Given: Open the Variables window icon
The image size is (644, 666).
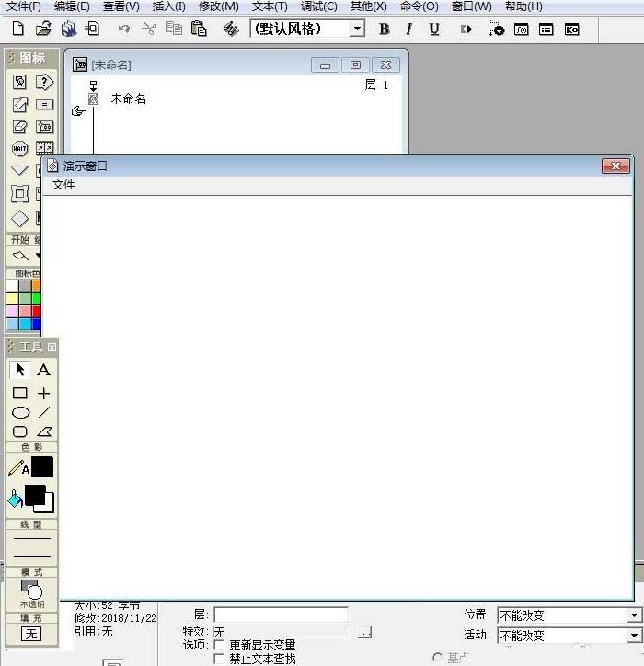Looking at the screenshot, I should click(546, 29).
